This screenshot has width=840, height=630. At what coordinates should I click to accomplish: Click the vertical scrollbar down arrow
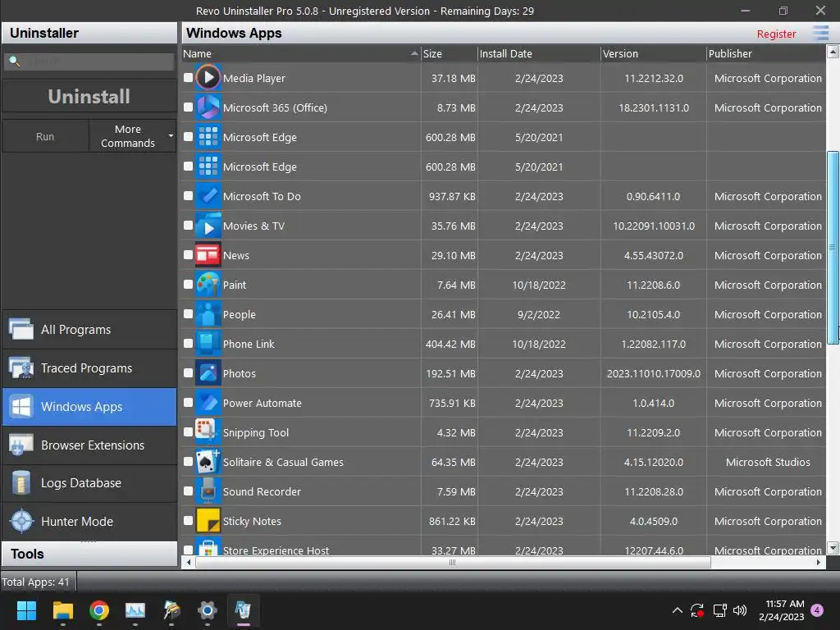[x=833, y=547]
